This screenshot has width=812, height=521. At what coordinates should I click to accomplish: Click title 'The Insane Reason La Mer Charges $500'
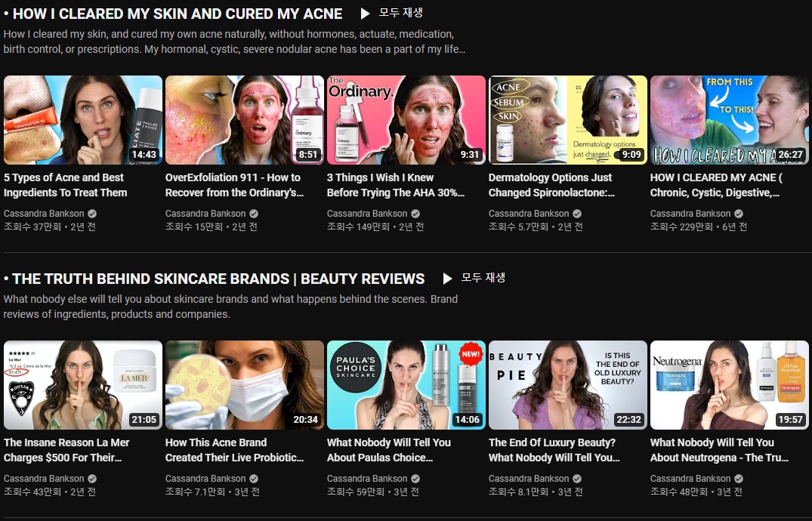pos(66,450)
